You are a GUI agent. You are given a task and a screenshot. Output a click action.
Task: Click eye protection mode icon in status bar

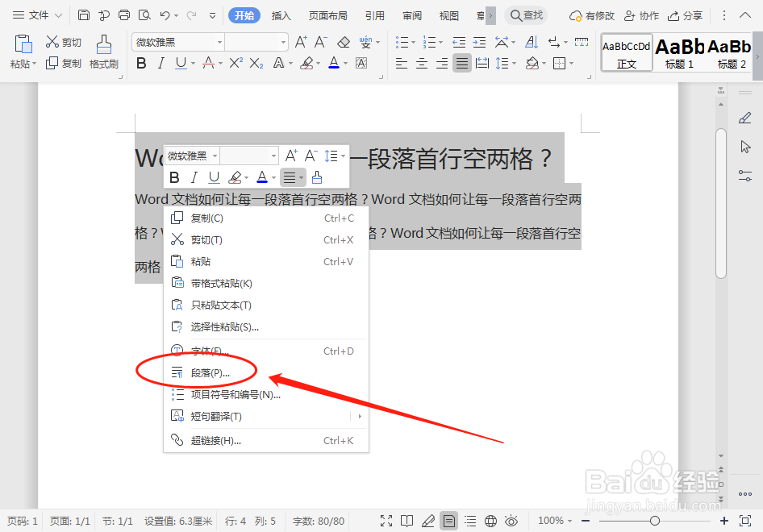511,521
